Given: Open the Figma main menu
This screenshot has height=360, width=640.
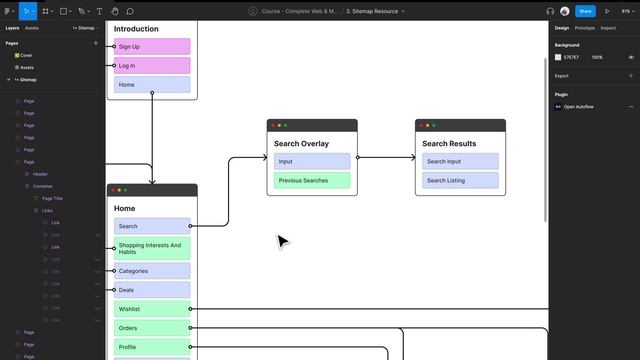Looking at the screenshot, I should pos(7,11).
